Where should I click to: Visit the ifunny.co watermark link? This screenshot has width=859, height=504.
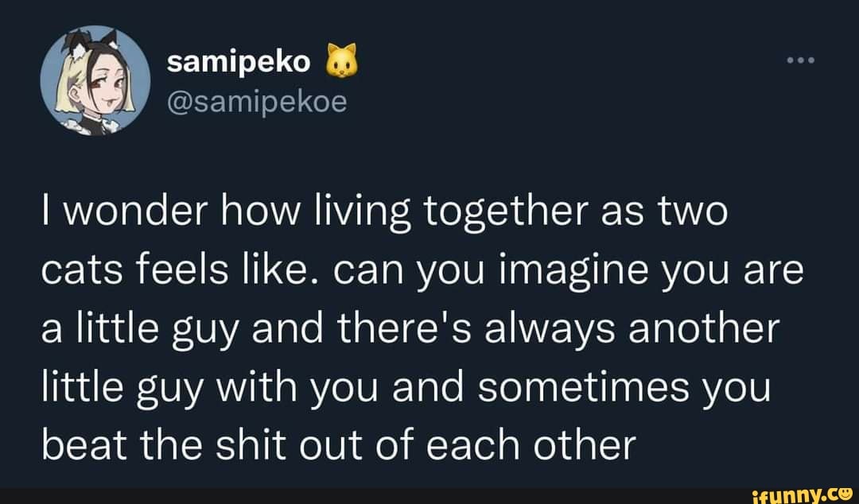pos(803,496)
